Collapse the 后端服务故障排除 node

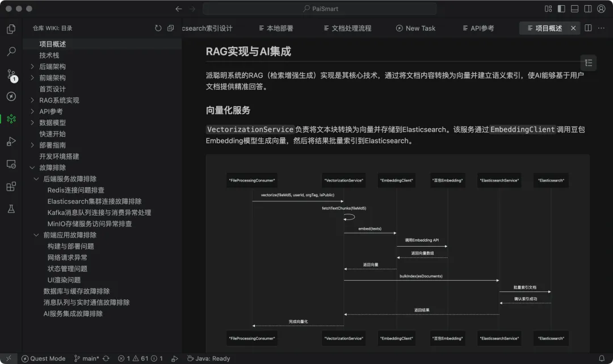(36, 179)
